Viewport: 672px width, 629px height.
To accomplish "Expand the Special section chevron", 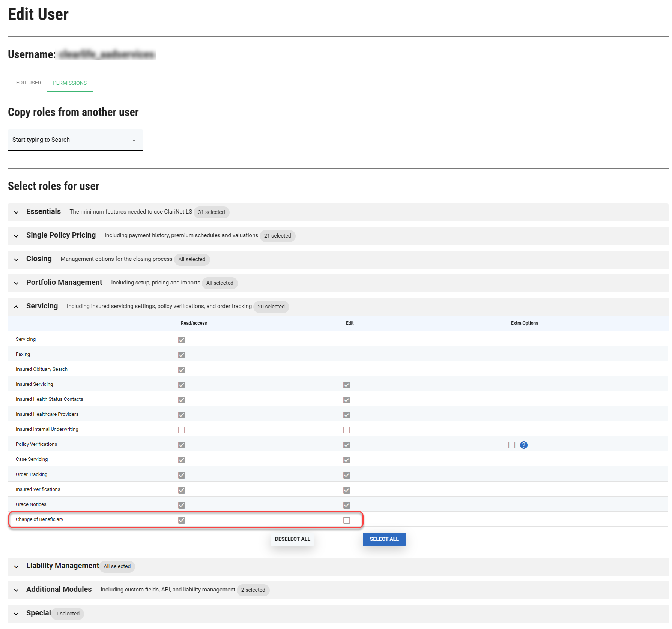I will coord(16,614).
